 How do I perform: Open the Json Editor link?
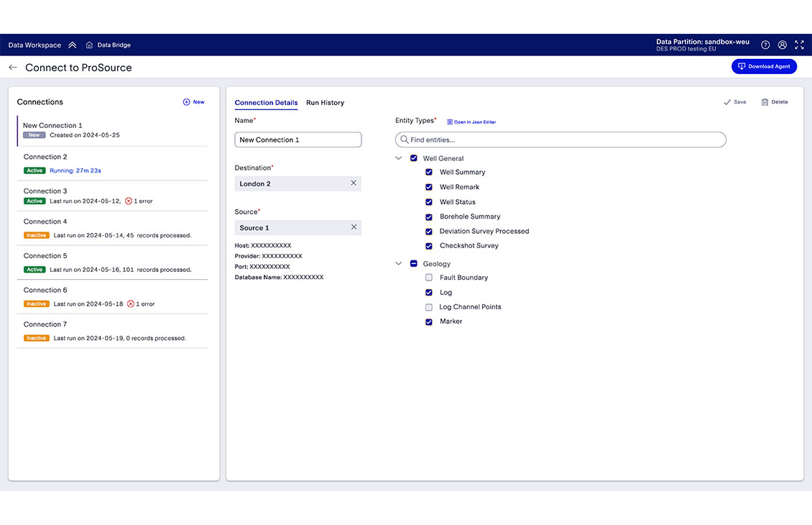click(x=472, y=122)
